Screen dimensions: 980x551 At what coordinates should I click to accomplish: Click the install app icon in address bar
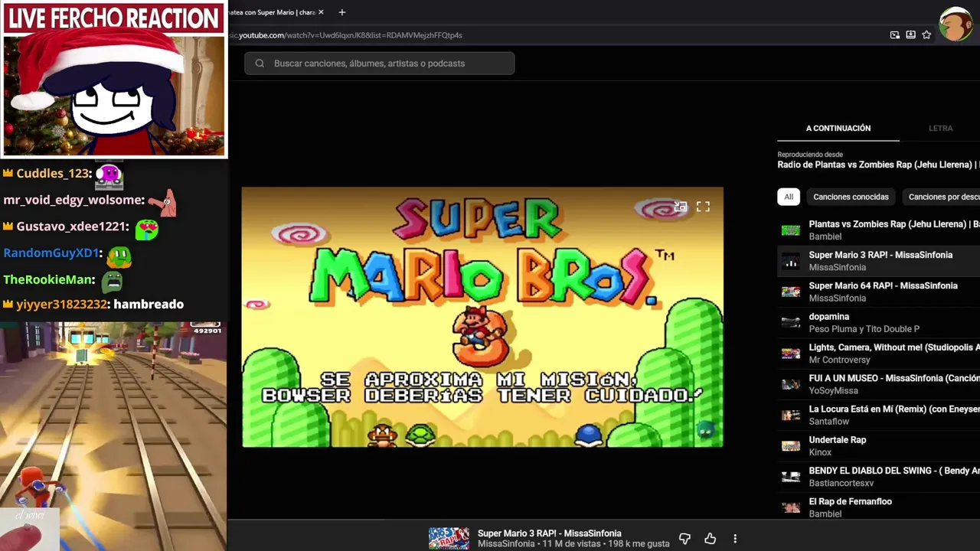click(x=910, y=34)
